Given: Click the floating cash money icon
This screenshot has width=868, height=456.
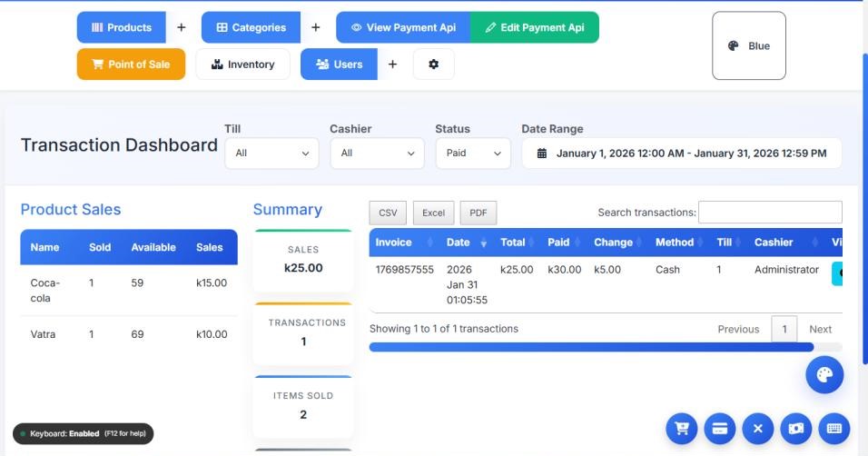Looking at the screenshot, I should click(796, 429).
